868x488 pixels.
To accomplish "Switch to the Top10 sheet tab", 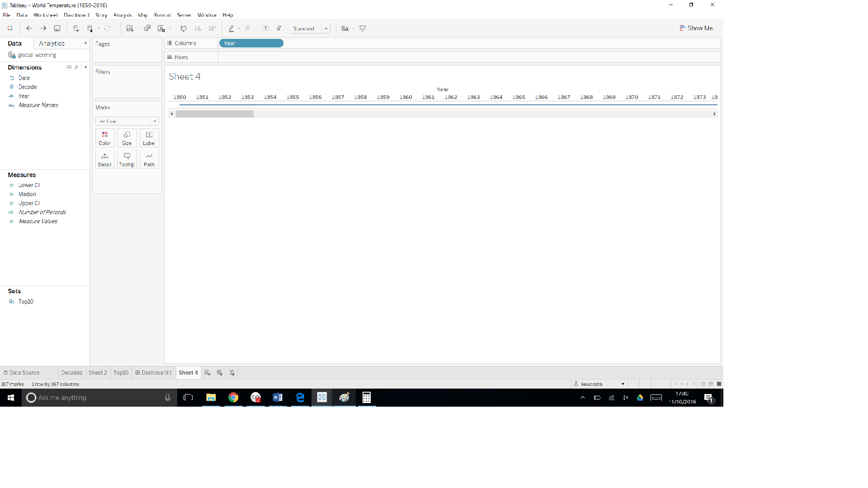I will click(x=121, y=373).
